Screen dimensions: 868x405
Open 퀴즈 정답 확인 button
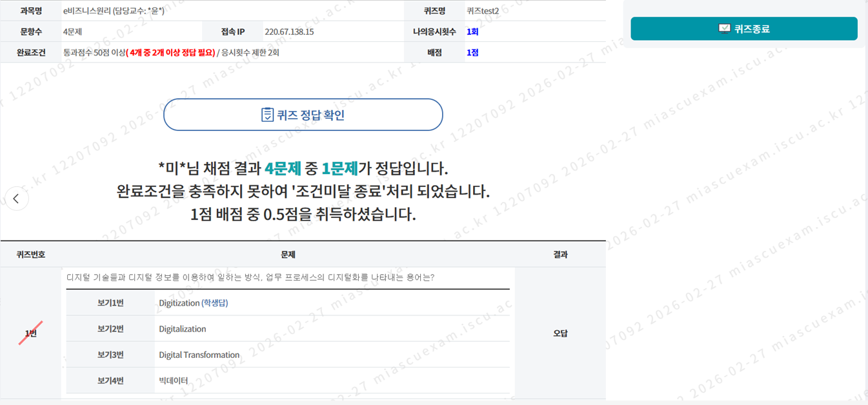(303, 115)
